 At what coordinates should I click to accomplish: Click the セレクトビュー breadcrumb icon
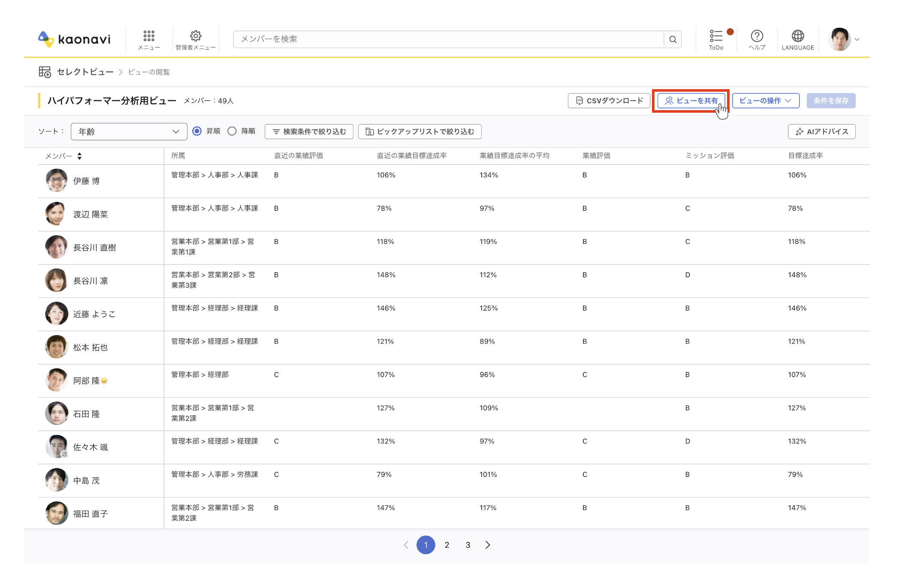pos(45,72)
